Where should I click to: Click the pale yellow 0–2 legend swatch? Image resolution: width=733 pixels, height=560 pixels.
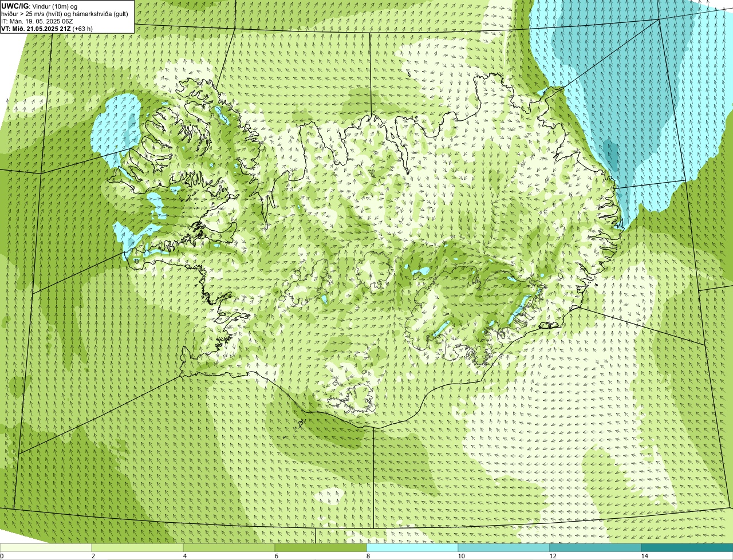coord(46,547)
